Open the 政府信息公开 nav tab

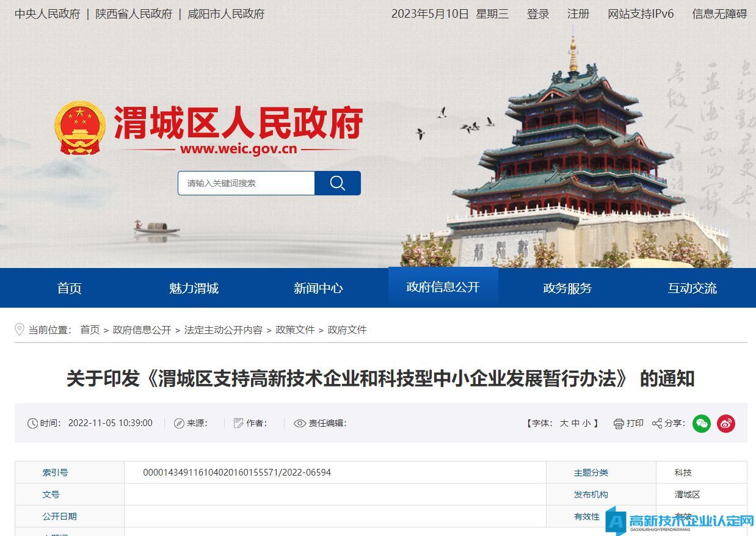[x=443, y=288]
